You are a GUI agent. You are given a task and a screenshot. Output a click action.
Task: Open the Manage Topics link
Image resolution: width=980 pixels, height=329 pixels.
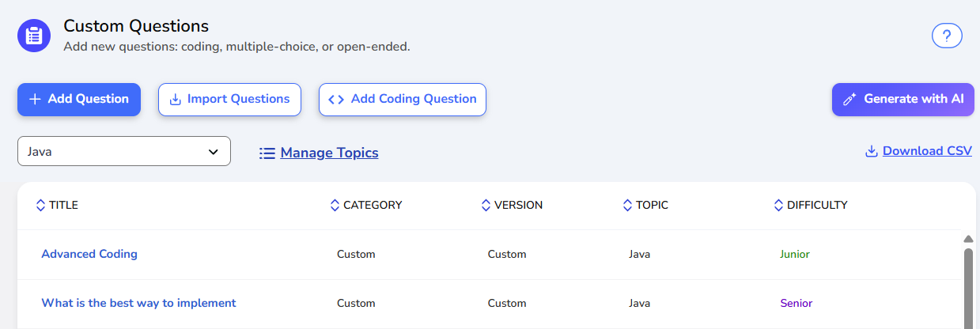click(329, 153)
